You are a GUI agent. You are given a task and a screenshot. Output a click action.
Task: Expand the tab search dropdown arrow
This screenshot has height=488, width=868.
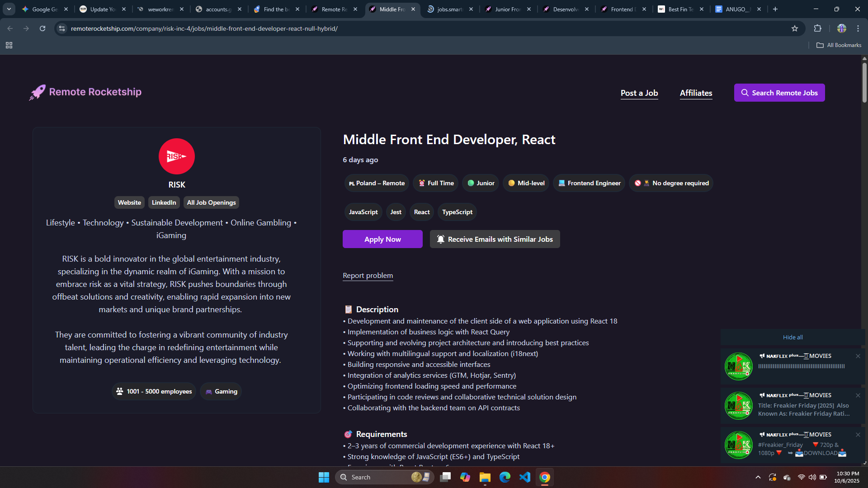9,9
